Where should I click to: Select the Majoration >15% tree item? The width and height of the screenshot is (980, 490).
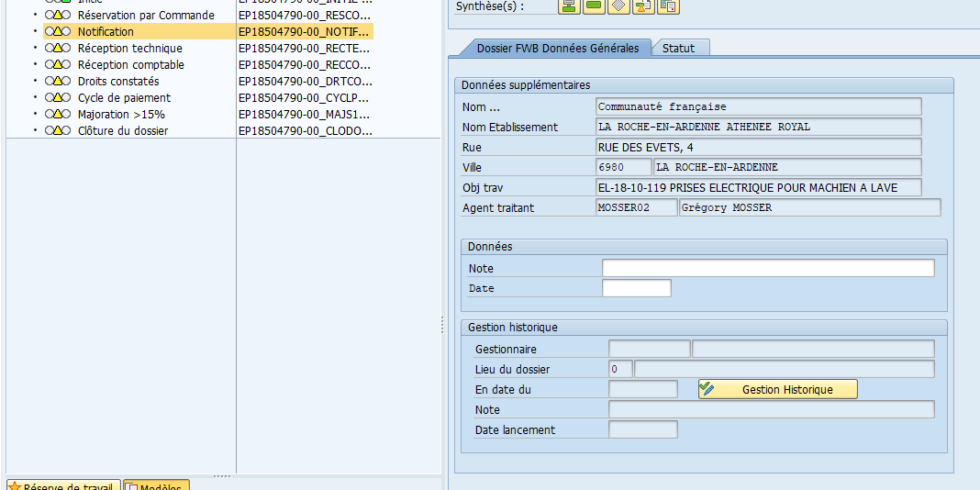[x=121, y=115]
